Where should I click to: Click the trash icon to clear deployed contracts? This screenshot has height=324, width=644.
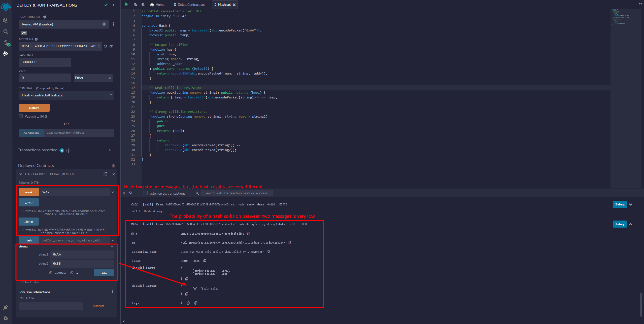tap(113, 166)
